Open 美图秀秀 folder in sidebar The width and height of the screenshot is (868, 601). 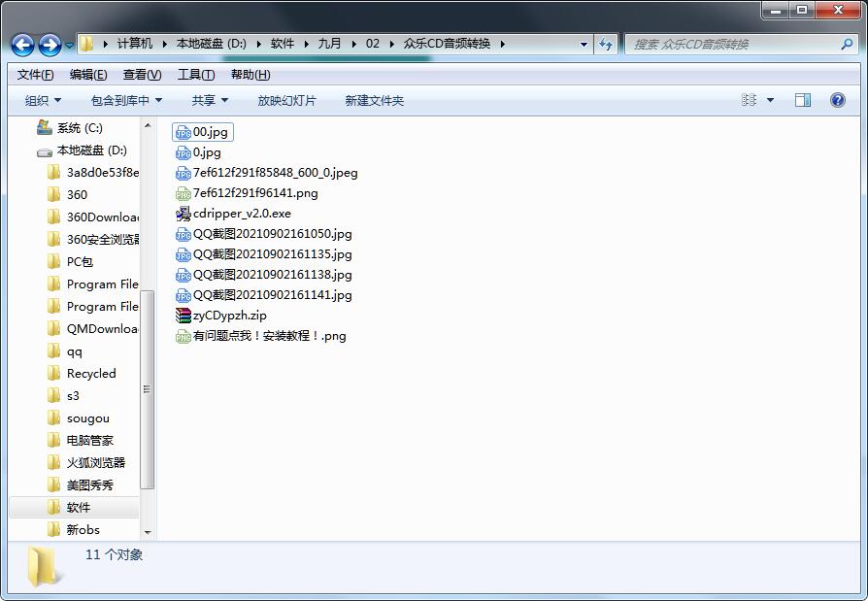[81, 484]
